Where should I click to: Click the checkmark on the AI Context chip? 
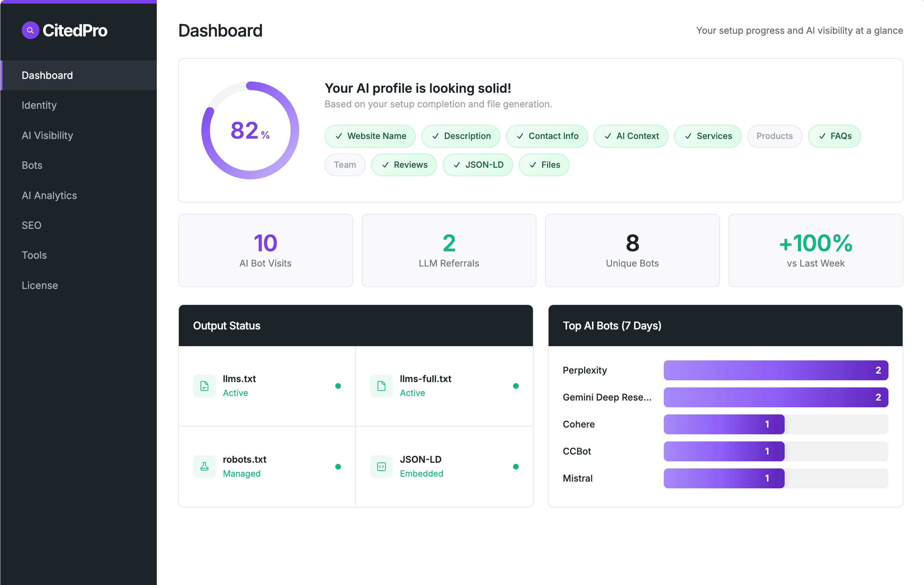point(608,136)
